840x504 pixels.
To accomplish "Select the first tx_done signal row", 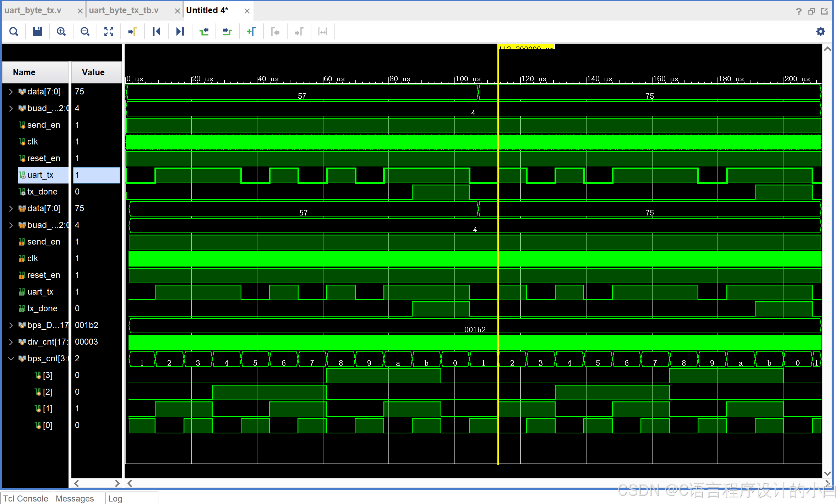I will coord(42,192).
